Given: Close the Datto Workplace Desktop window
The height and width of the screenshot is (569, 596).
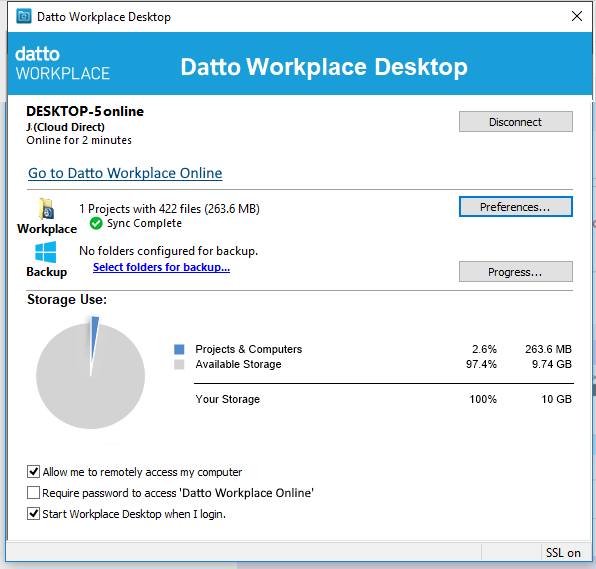Looking at the screenshot, I should (x=577, y=16).
